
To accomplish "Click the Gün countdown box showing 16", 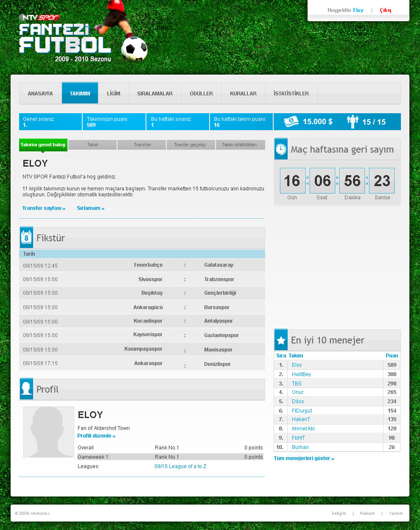I will [292, 181].
